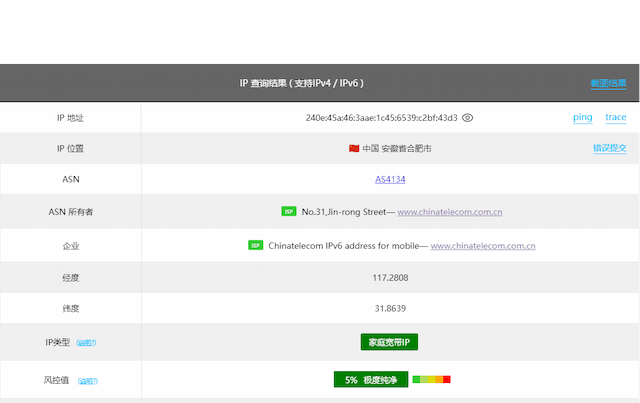Open 说明 help link beside 风控值
The image size is (640, 403).
(x=88, y=381)
